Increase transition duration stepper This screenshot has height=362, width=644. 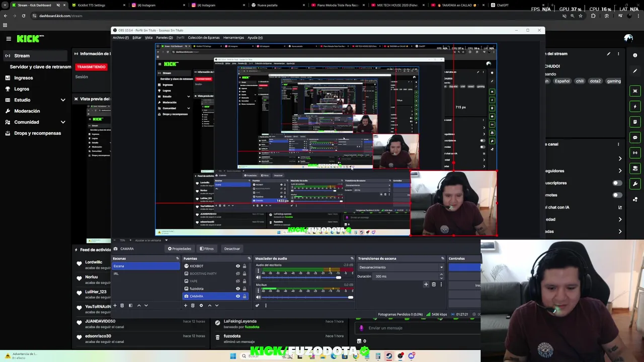click(442, 275)
